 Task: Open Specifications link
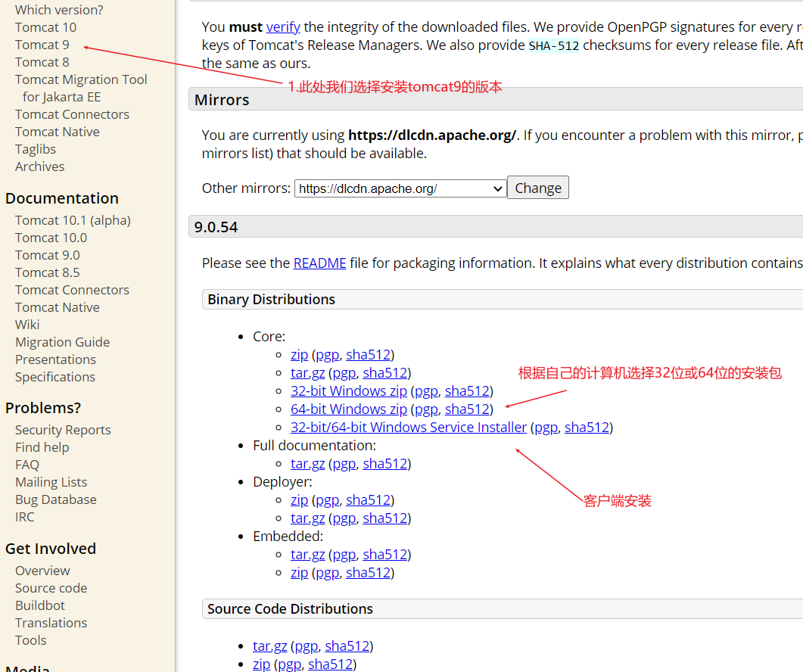55,377
